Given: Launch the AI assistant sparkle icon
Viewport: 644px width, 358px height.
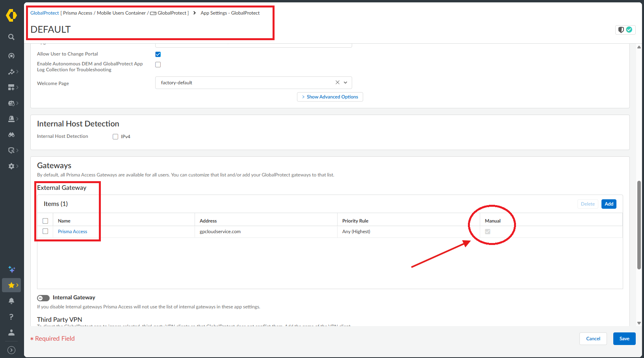Looking at the screenshot, I should pos(11,269).
